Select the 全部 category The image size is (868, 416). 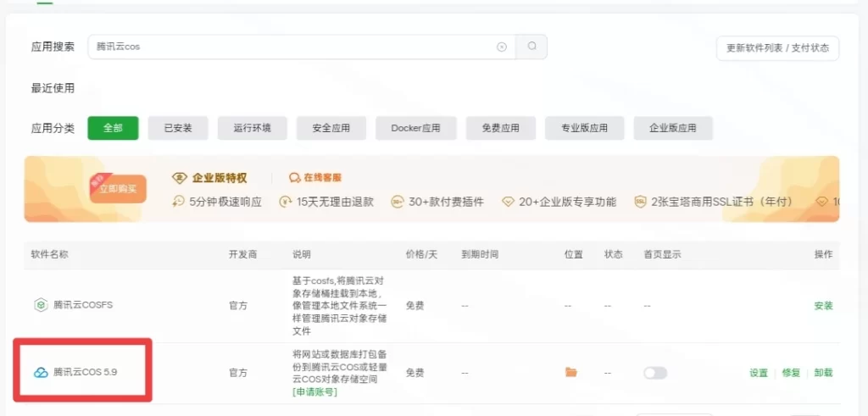click(113, 128)
